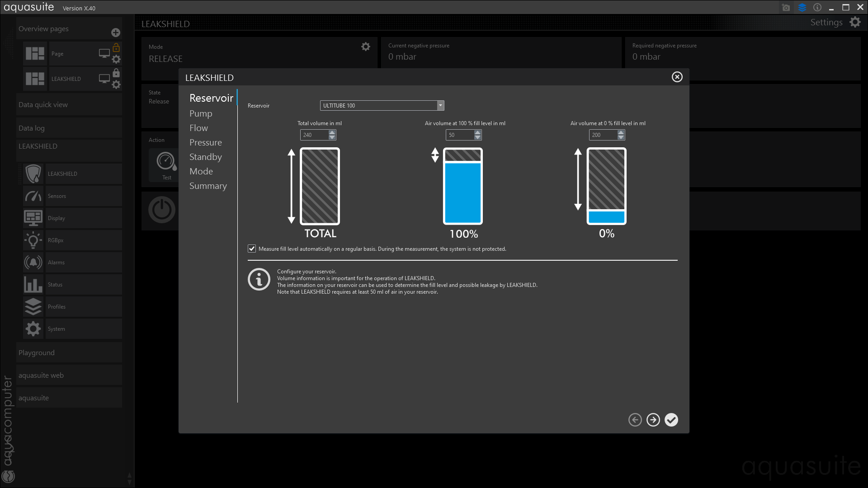Expand the Playground section
This screenshot has width=868, height=488.
click(x=69, y=353)
